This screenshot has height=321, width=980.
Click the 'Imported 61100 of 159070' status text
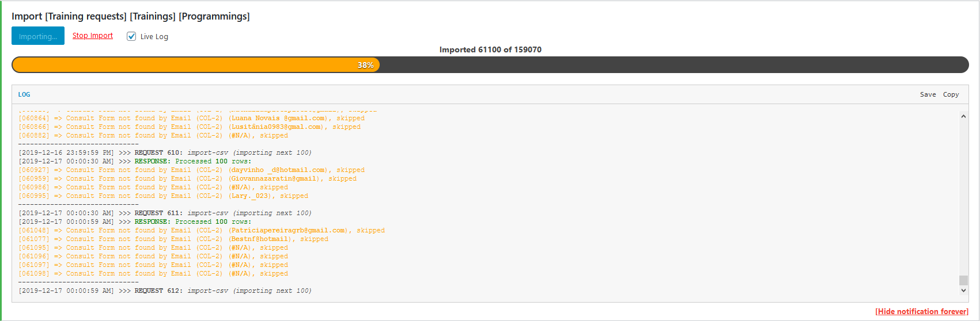(490, 49)
